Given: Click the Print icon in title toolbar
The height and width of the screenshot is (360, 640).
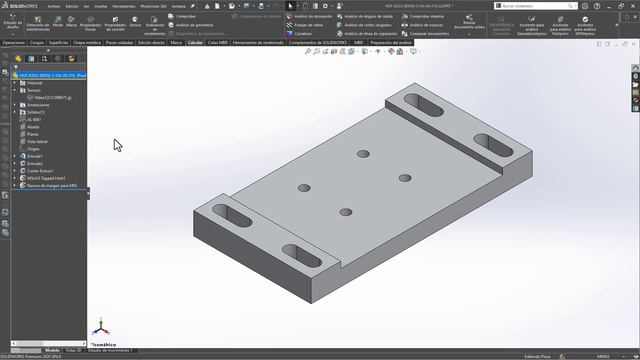Looking at the screenshot, I should [x=261, y=6].
